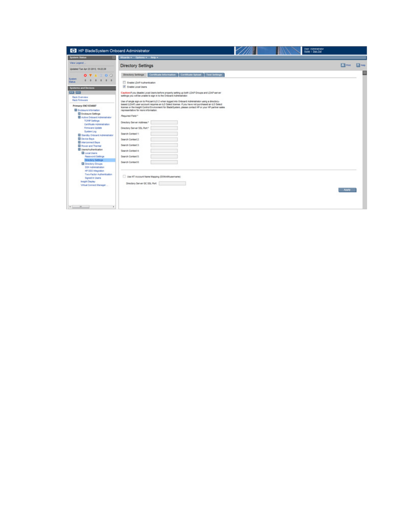Expand Interconnect Bays tree node
Screen dimensions: 411x532
[x=79, y=142]
